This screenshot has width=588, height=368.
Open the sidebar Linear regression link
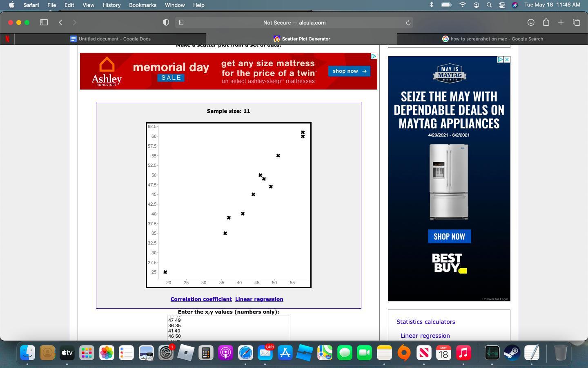click(425, 336)
